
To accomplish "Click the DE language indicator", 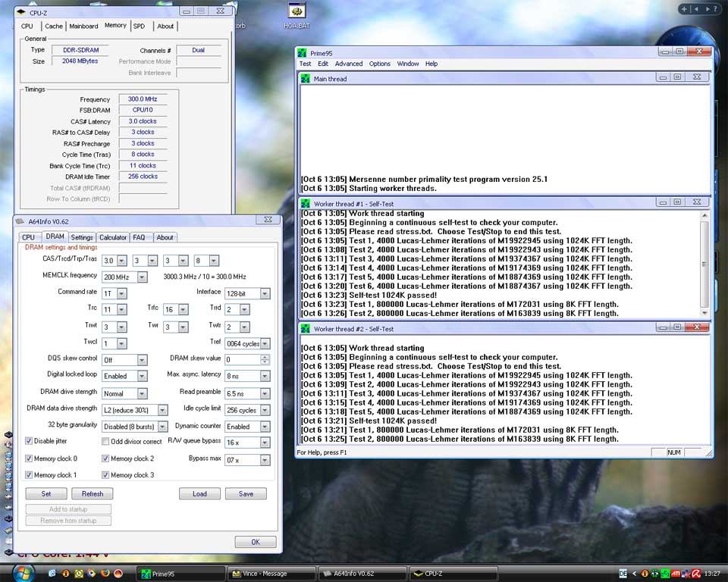I will [623, 574].
